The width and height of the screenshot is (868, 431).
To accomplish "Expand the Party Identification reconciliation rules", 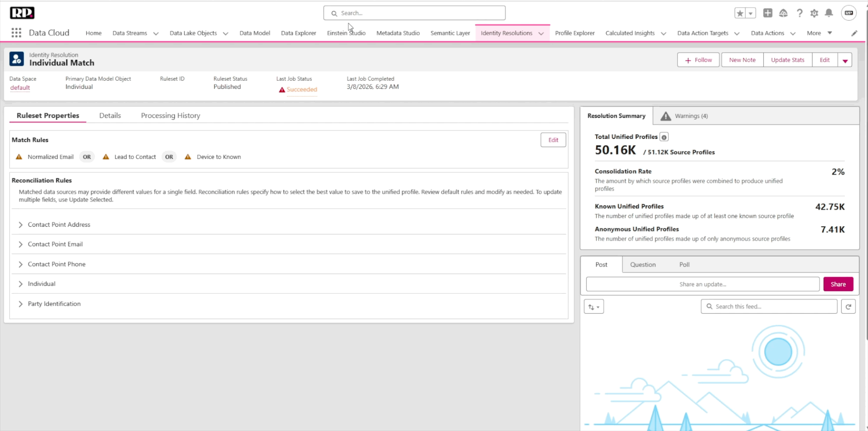I will pyautogui.click(x=20, y=304).
